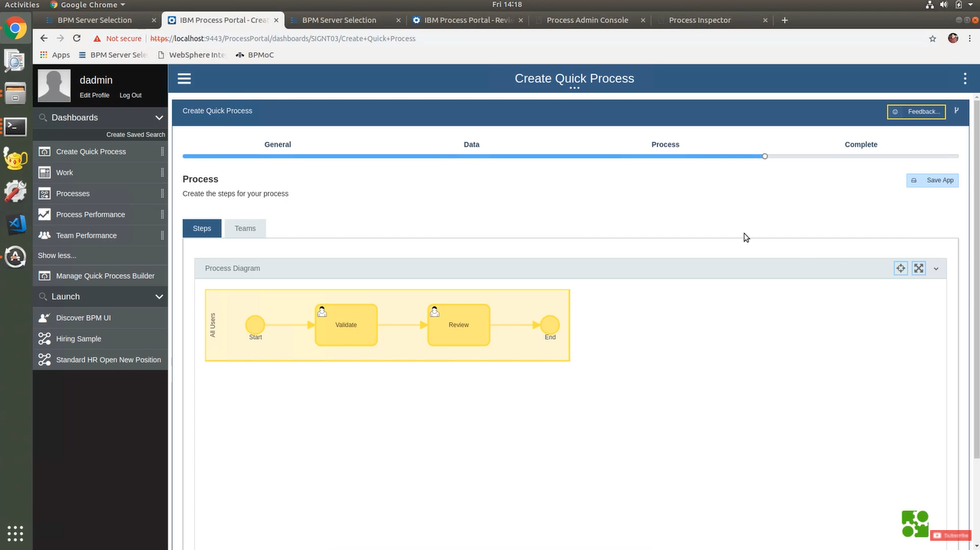Image resolution: width=980 pixels, height=550 pixels.
Task: Click the Process Performance chart icon
Action: (x=45, y=215)
